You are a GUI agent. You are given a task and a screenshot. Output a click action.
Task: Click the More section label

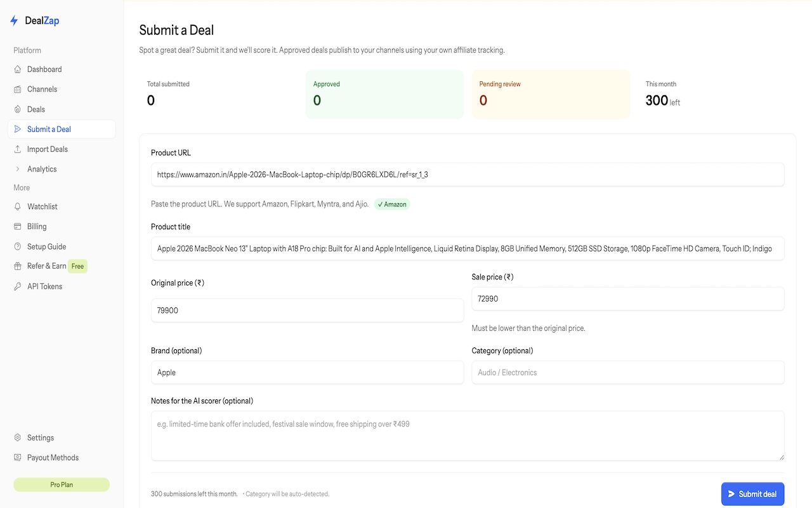click(x=22, y=188)
